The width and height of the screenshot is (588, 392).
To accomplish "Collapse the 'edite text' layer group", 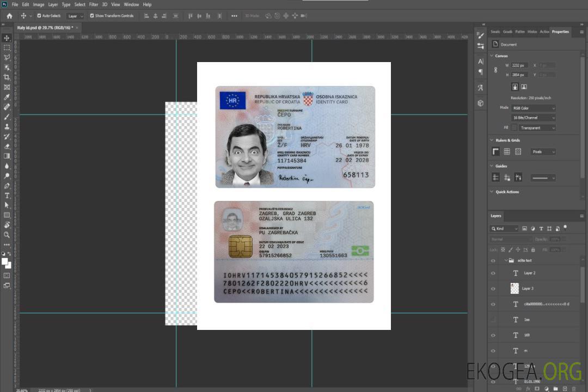I will click(x=506, y=260).
